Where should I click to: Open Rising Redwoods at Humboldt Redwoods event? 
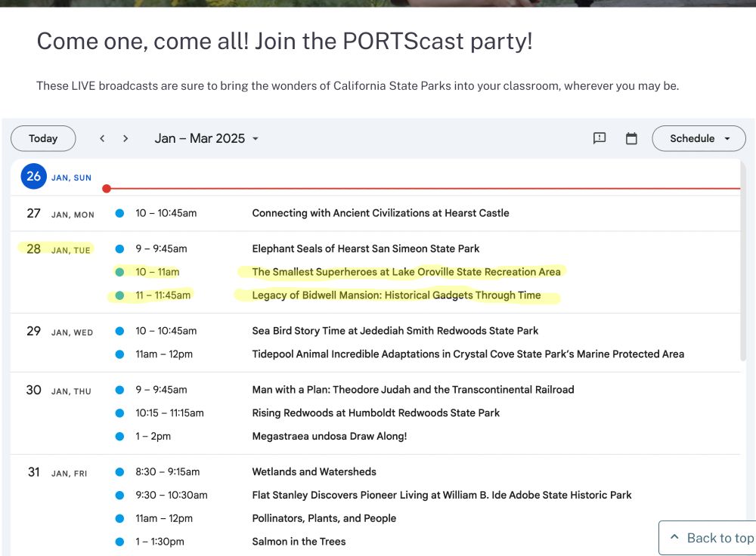coord(376,413)
